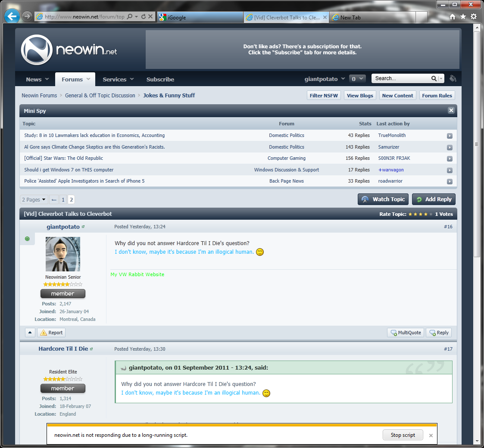Open the 2 Pages dropdown
The width and height of the screenshot is (484, 448).
point(33,199)
